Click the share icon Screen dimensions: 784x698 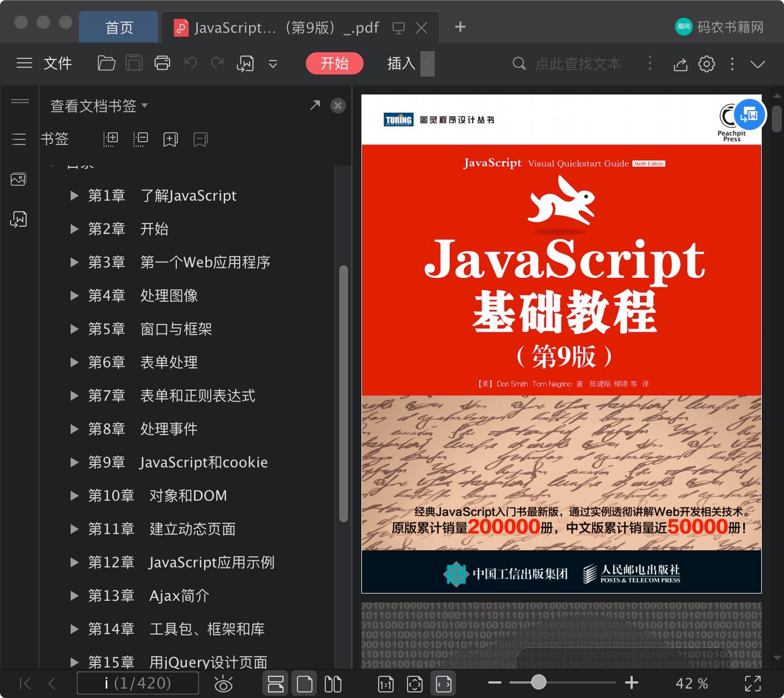coord(681,64)
